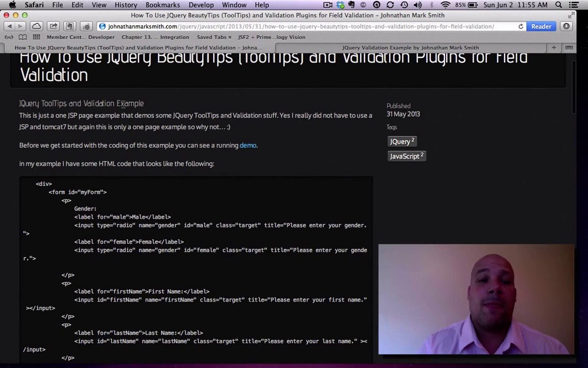Image resolution: width=588 pixels, height=368 pixels.
Task: Add a new tab with the plus button
Action: click(554, 48)
